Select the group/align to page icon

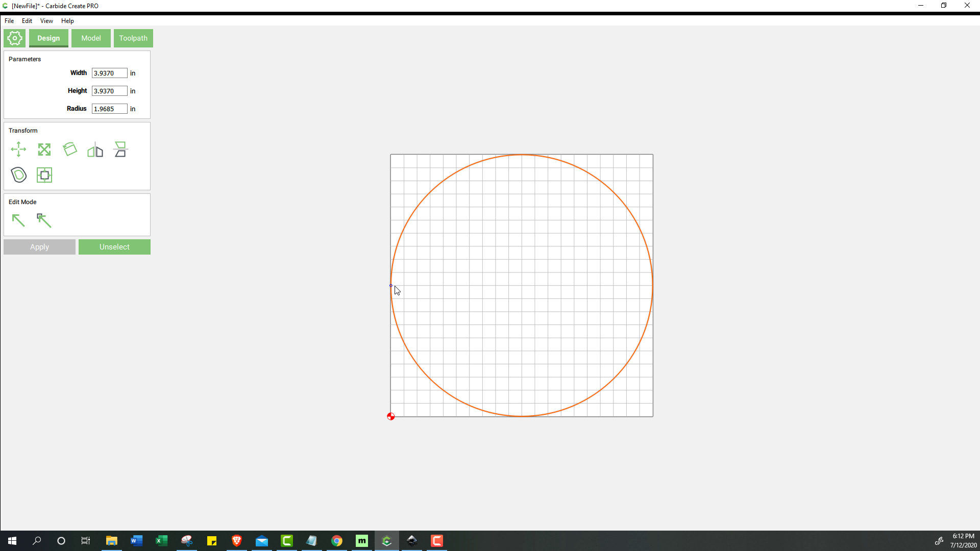pyautogui.click(x=44, y=175)
